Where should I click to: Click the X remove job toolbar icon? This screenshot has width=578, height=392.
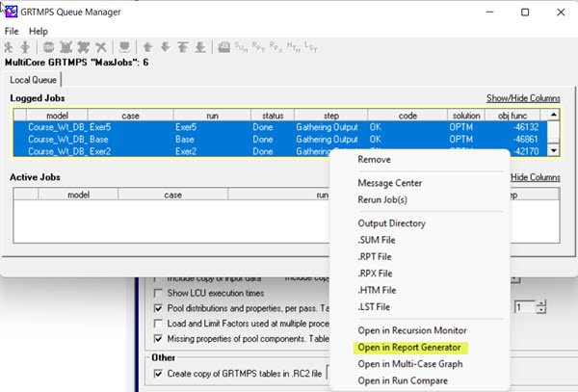(x=101, y=46)
